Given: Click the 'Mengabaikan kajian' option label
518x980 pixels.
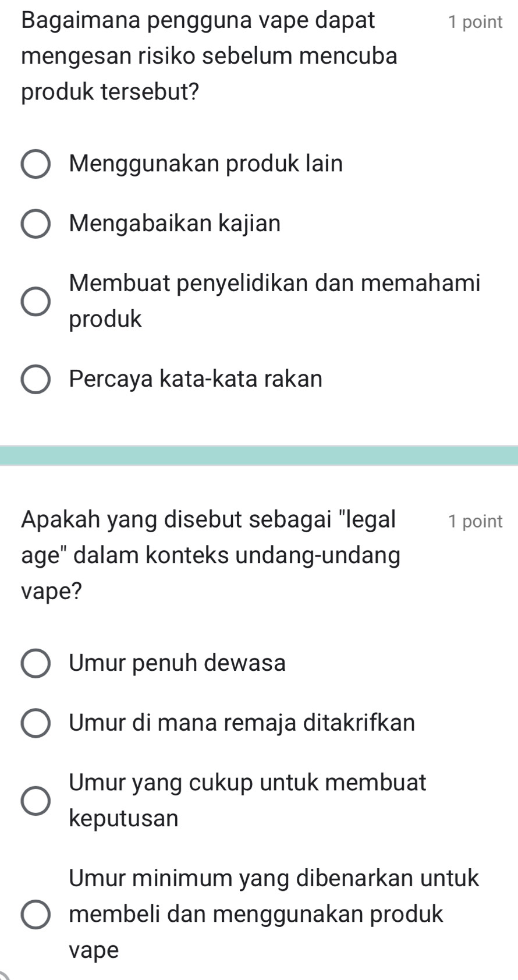Looking at the screenshot, I should tap(175, 223).
